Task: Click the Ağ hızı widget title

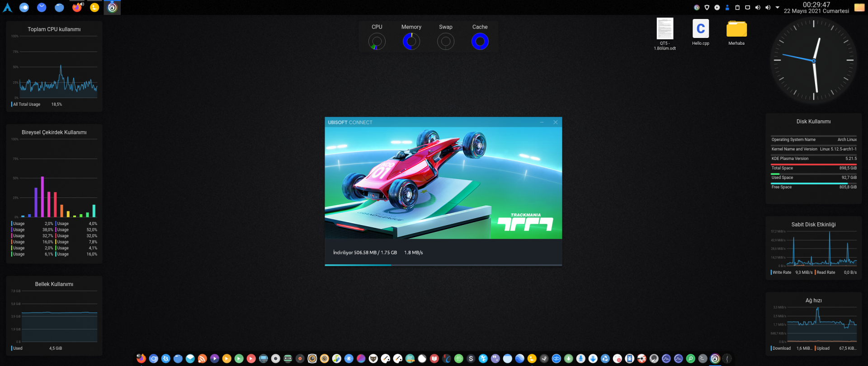Action: pyautogui.click(x=814, y=300)
